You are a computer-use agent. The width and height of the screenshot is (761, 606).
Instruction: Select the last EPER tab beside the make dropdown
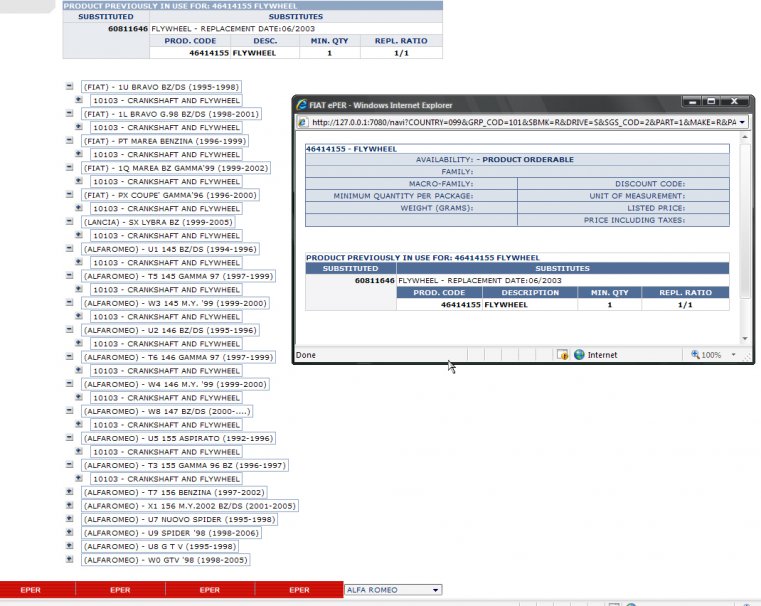299,590
